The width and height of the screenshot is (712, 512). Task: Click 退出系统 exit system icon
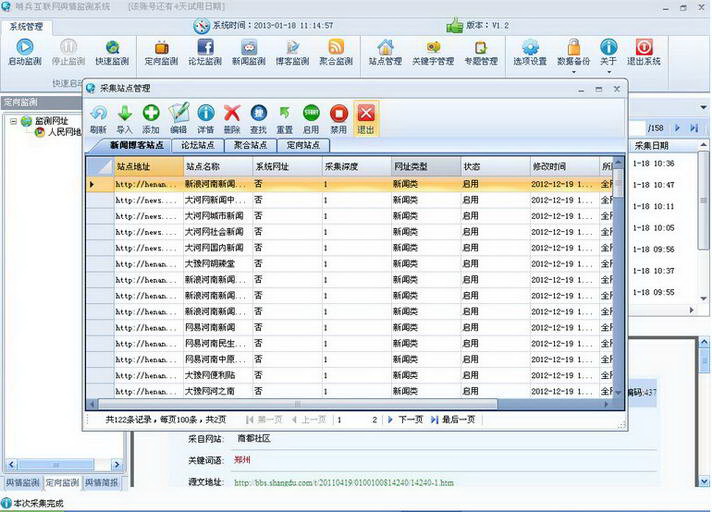pos(643,52)
